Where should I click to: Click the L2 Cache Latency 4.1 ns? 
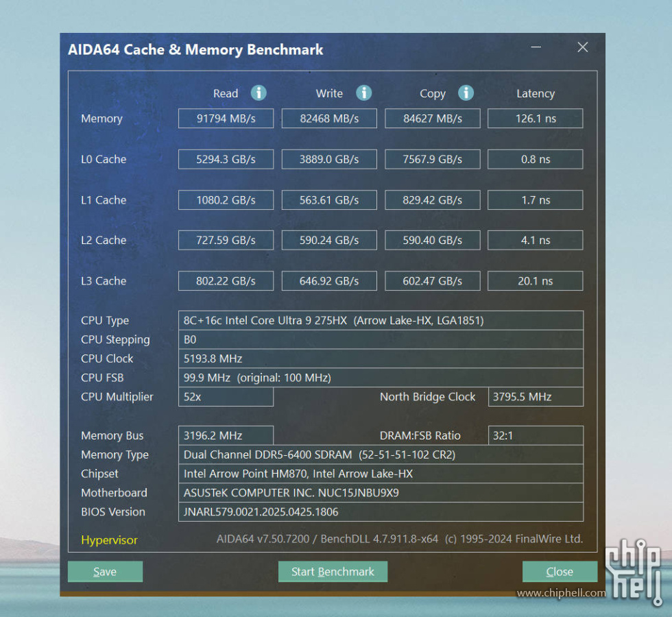(x=536, y=241)
